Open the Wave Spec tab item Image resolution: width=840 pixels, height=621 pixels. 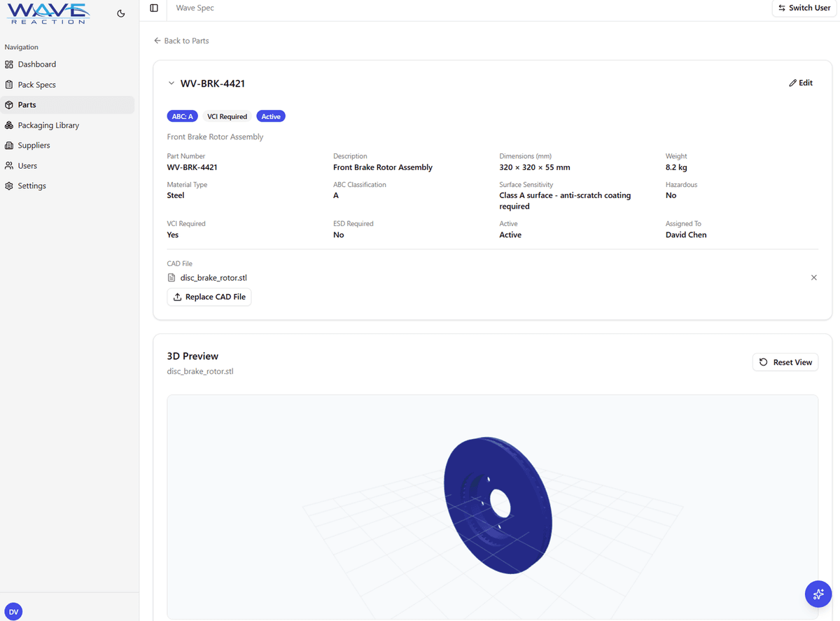click(195, 8)
